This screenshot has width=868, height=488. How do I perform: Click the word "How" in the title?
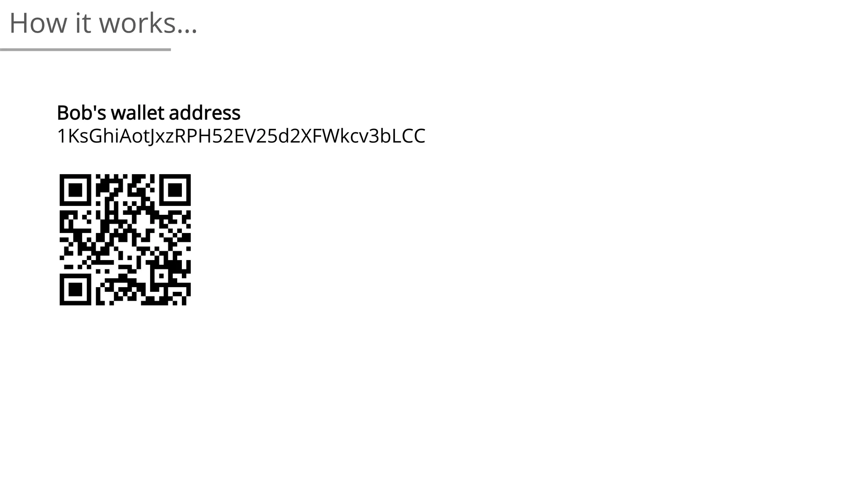(x=38, y=23)
